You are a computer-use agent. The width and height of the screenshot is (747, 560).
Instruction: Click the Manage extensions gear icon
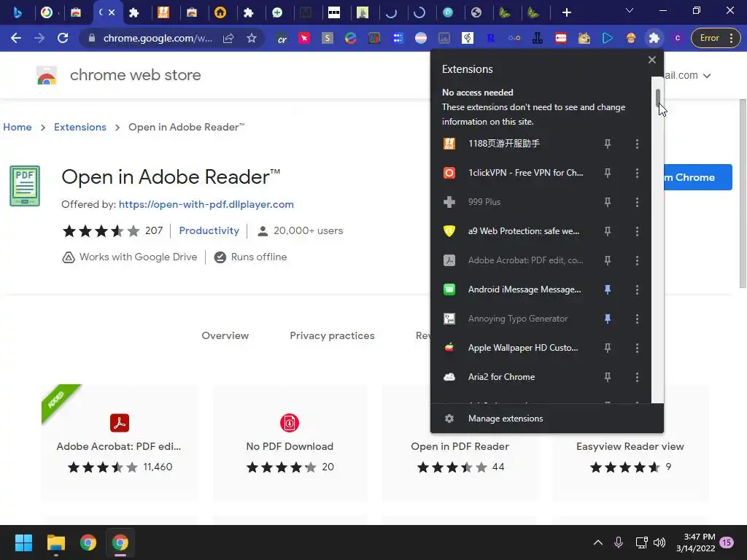point(449,419)
